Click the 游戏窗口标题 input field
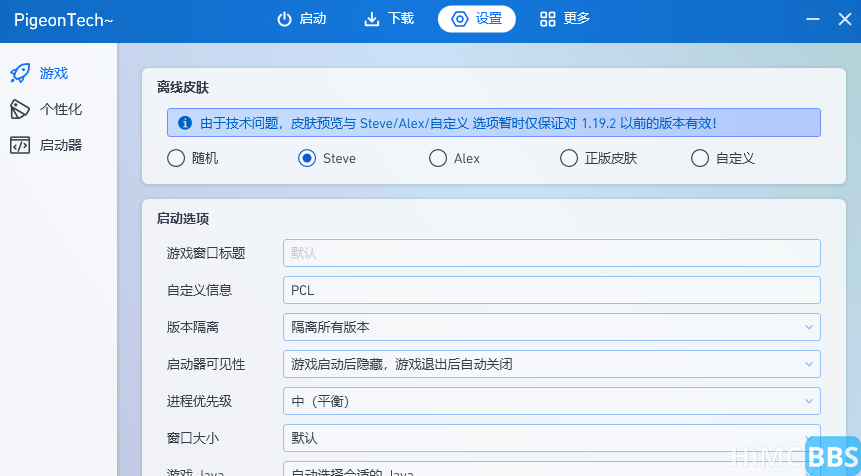This screenshot has height=476, width=861. click(x=552, y=253)
